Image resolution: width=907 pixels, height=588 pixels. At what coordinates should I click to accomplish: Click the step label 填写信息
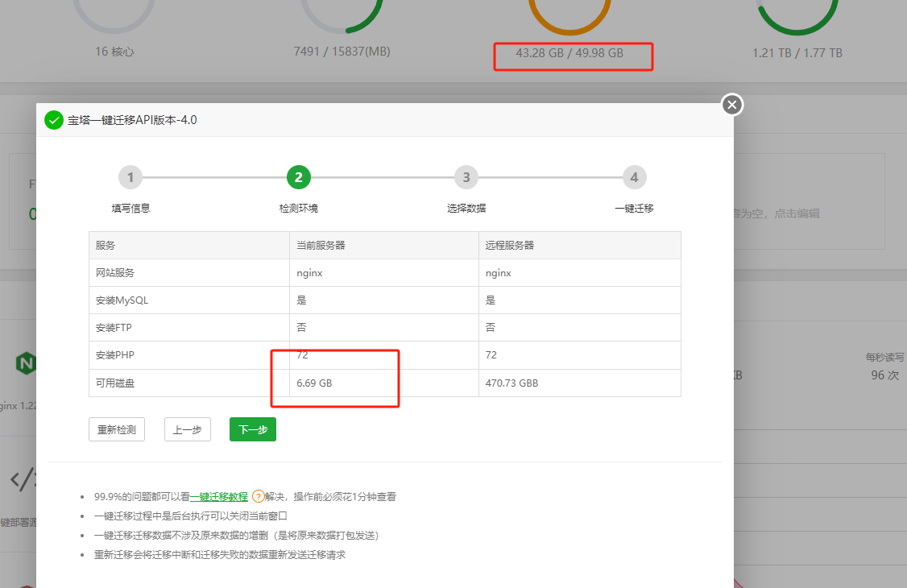point(130,208)
